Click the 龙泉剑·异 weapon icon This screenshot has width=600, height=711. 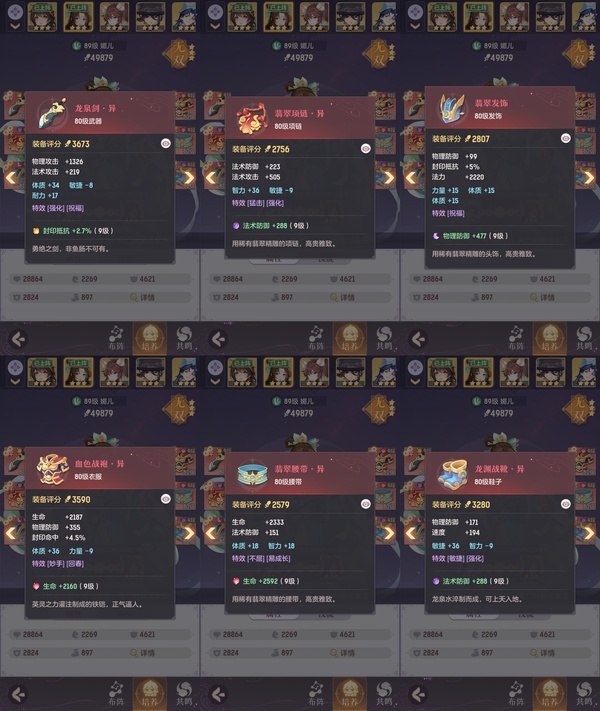(53, 113)
